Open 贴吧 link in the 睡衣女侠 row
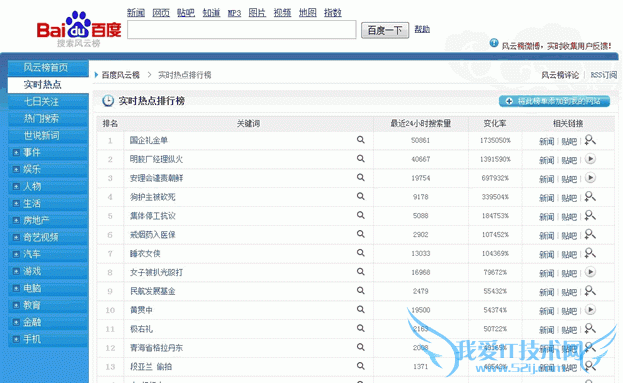 click(x=569, y=254)
